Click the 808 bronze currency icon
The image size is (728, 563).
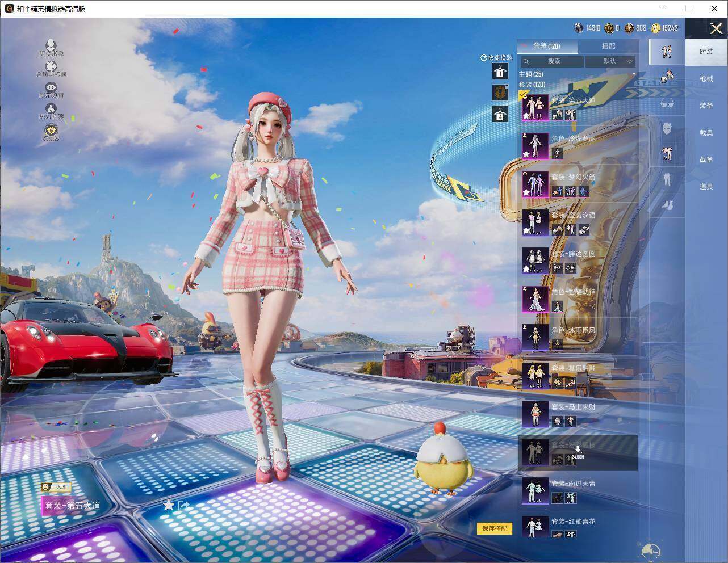click(629, 28)
